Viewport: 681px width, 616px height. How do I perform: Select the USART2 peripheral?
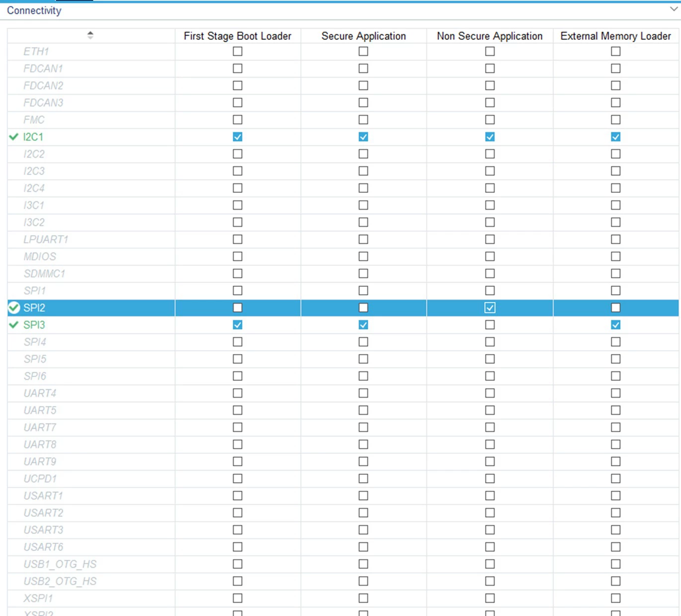point(43,513)
